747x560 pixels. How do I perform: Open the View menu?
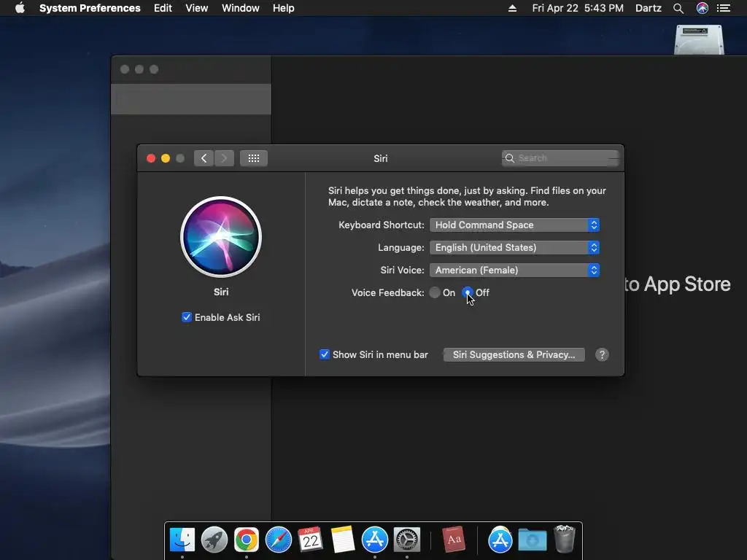tap(197, 8)
